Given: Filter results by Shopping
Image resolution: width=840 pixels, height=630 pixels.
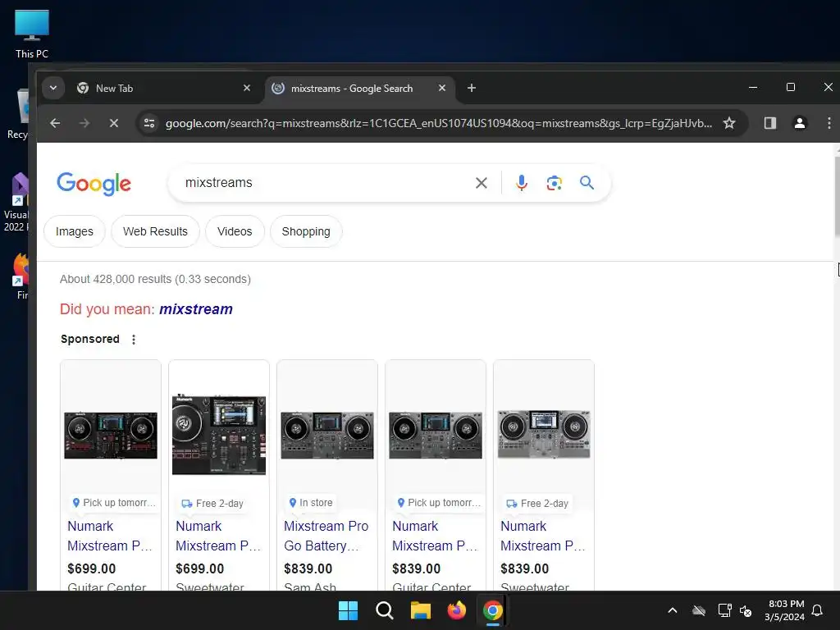Looking at the screenshot, I should tap(306, 231).
